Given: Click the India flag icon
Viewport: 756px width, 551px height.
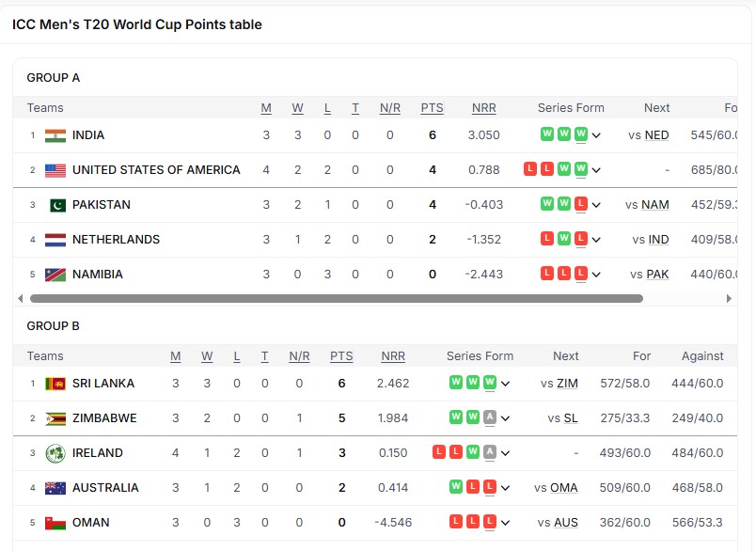Looking at the screenshot, I should click(55, 135).
